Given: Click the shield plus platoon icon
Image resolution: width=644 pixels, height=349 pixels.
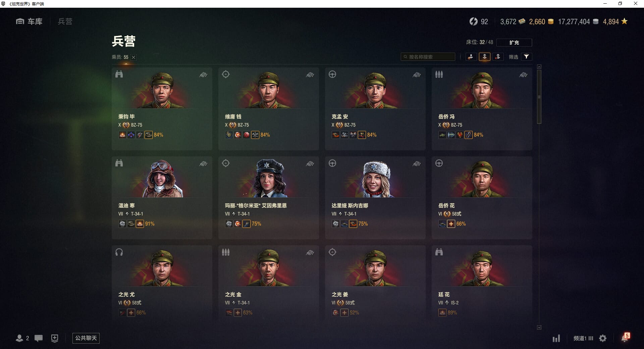Looking at the screenshot, I should pos(55,338).
